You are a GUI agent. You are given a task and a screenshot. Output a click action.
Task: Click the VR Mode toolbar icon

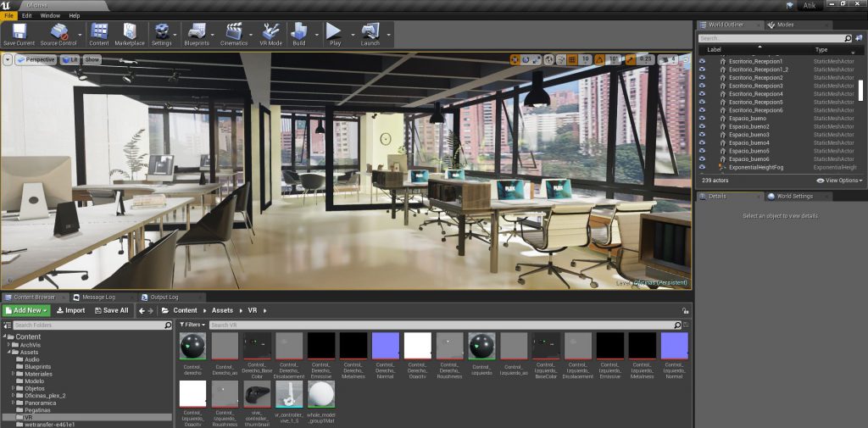270,35
